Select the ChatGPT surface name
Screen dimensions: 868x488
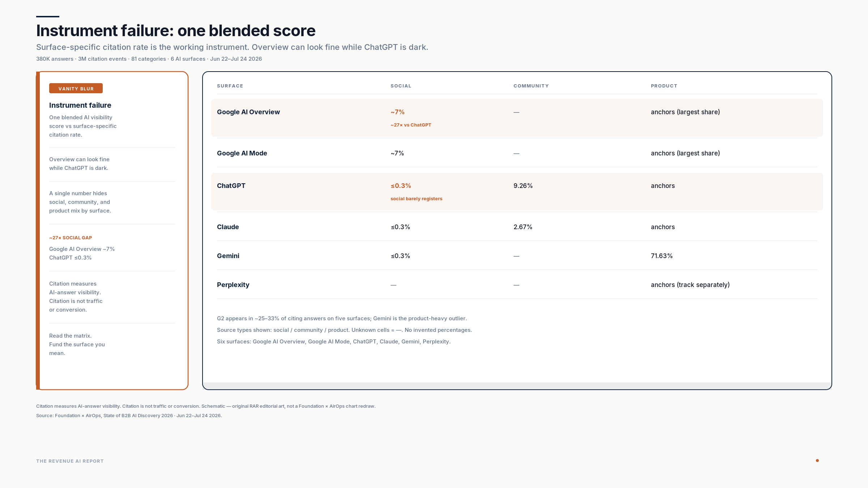tap(231, 186)
